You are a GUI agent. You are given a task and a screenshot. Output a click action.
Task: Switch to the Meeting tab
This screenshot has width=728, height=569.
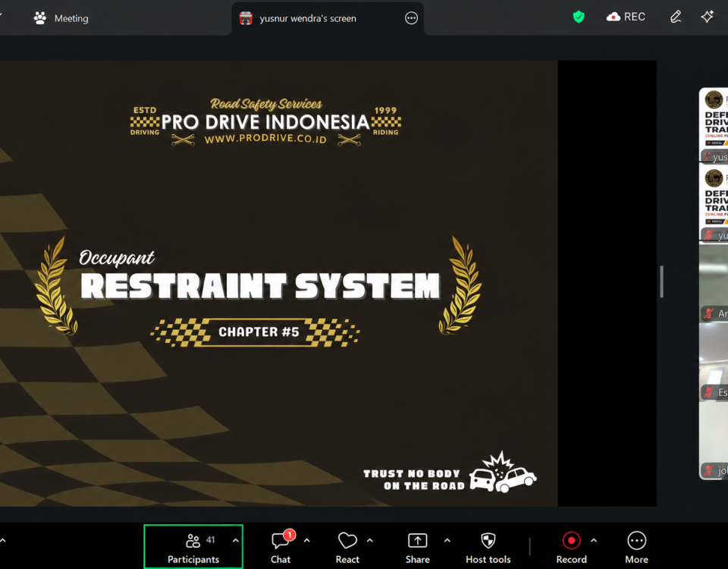(61, 18)
